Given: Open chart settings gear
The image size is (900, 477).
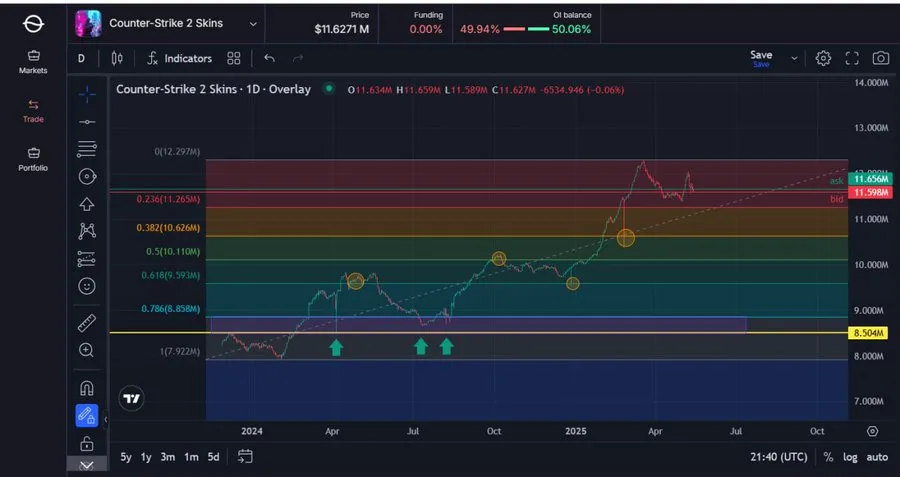Looking at the screenshot, I should pyautogui.click(x=823, y=59).
